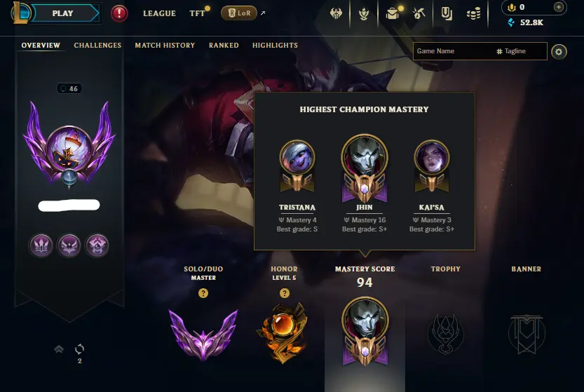Open the Match History tab
Screen dimensions: 584x392
[165, 45]
